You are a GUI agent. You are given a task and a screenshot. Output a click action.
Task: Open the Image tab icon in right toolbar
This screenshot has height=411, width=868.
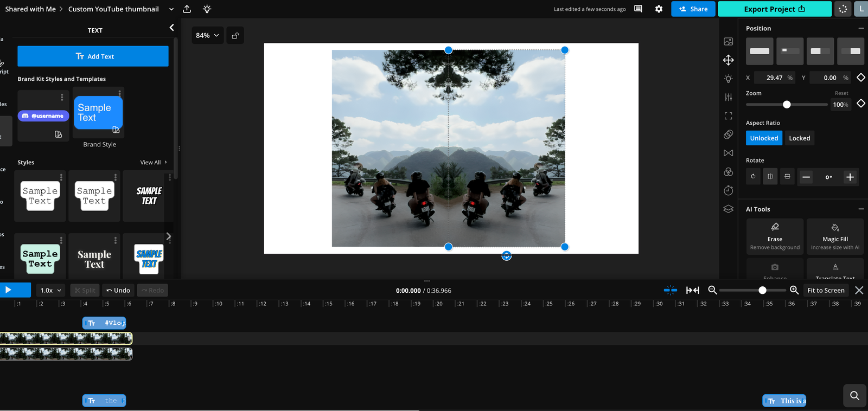click(x=728, y=42)
